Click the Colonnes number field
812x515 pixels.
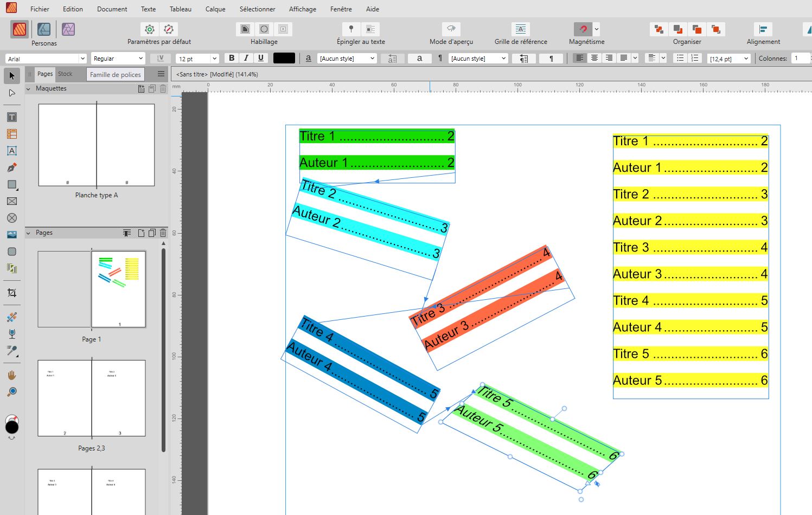tap(801, 59)
